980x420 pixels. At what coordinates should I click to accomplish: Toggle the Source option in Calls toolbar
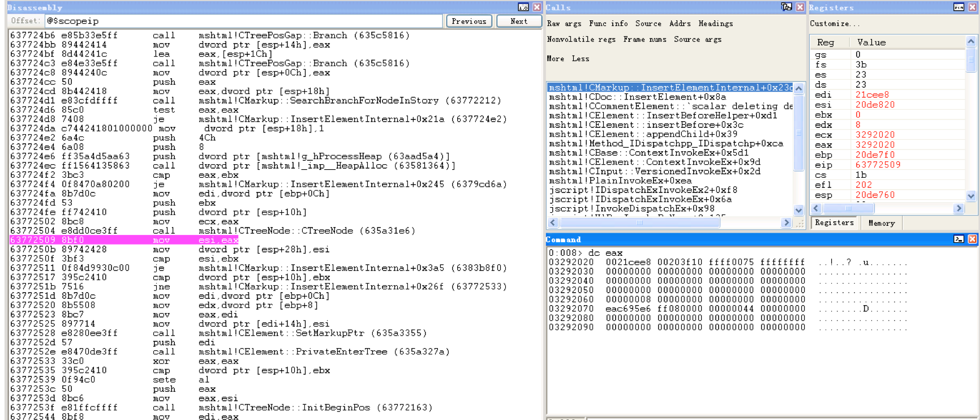648,24
